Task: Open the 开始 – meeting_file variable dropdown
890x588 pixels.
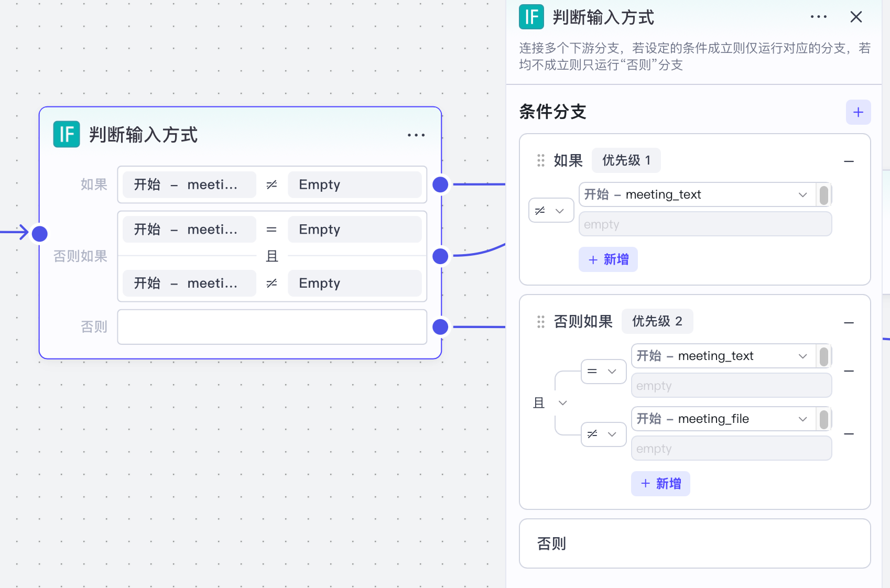Action: coord(723,419)
